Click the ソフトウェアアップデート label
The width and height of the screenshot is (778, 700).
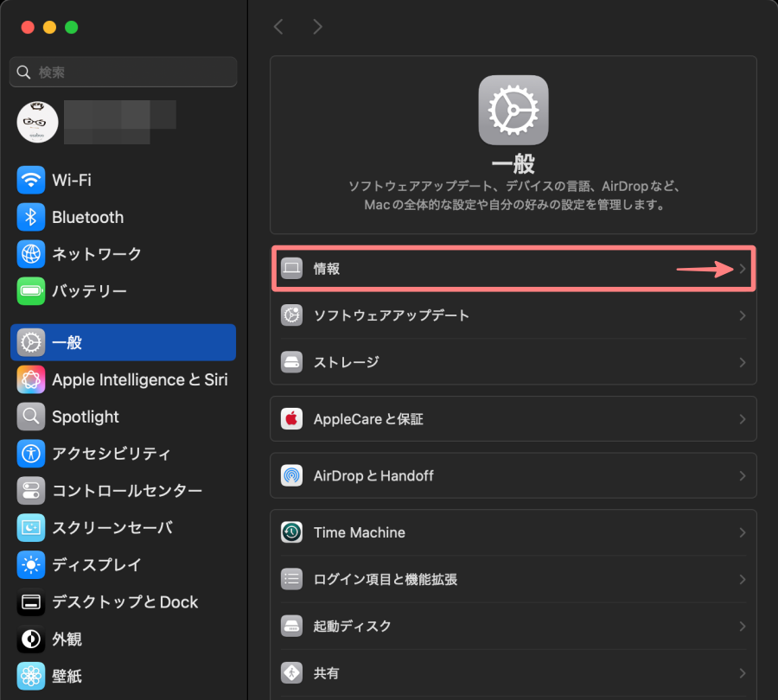coord(392,315)
